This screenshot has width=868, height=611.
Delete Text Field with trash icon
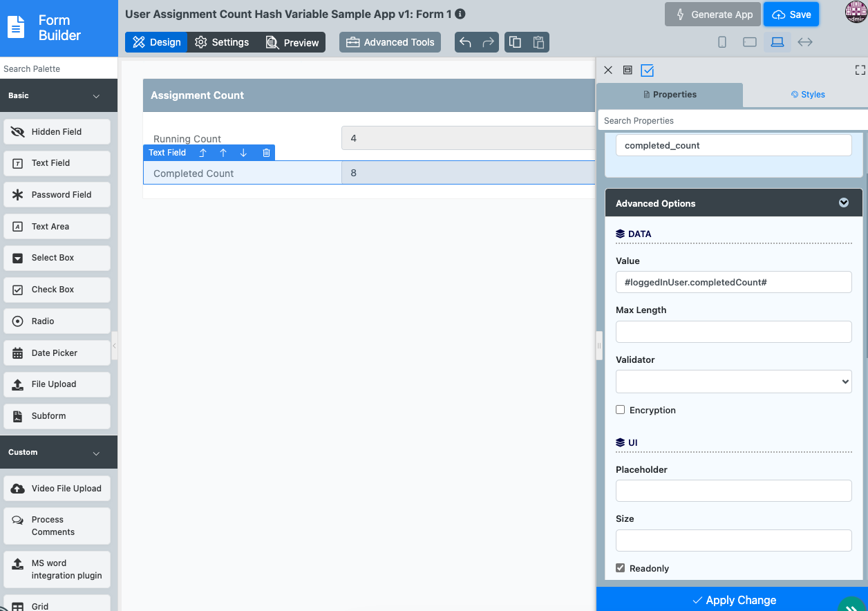[x=266, y=153]
